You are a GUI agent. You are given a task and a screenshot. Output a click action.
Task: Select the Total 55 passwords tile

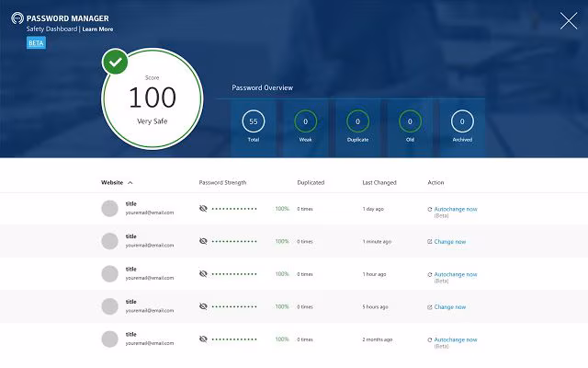click(x=254, y=128)
